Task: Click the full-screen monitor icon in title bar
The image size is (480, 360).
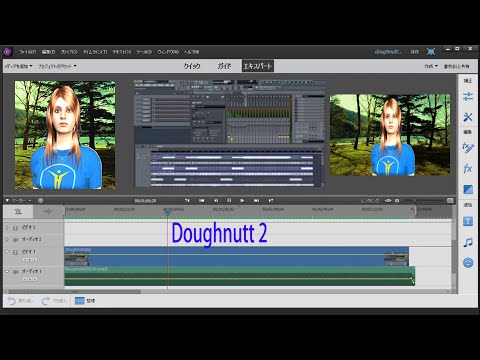Action: coord(431,52)
